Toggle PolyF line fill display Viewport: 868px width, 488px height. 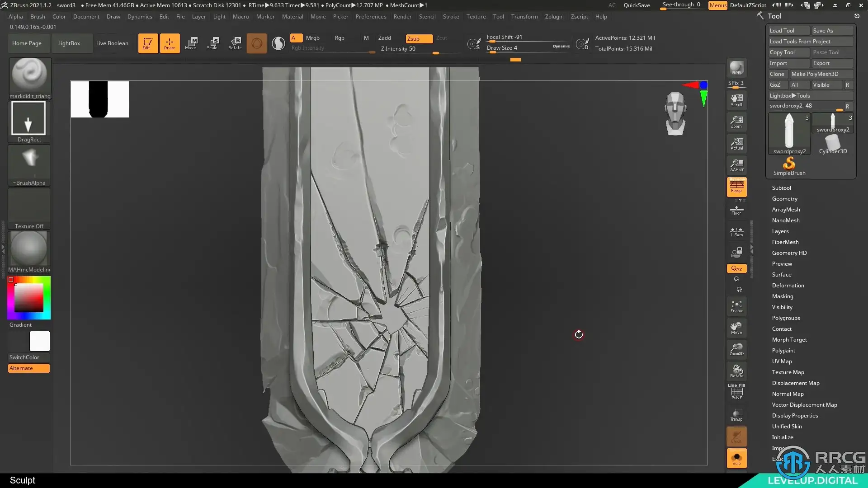point(736,392)
